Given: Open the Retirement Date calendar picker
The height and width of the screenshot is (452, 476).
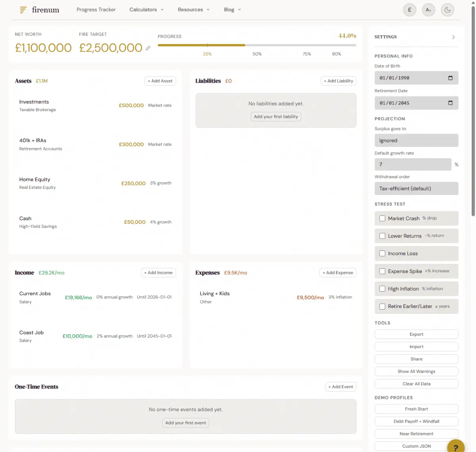Looking at the screenshot, I should click(x=451, y=103).
